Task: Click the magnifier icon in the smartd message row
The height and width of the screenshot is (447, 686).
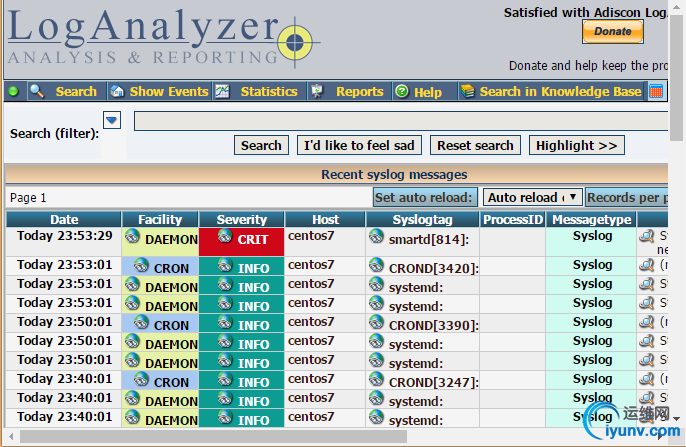Action: (x=647, y=237)
